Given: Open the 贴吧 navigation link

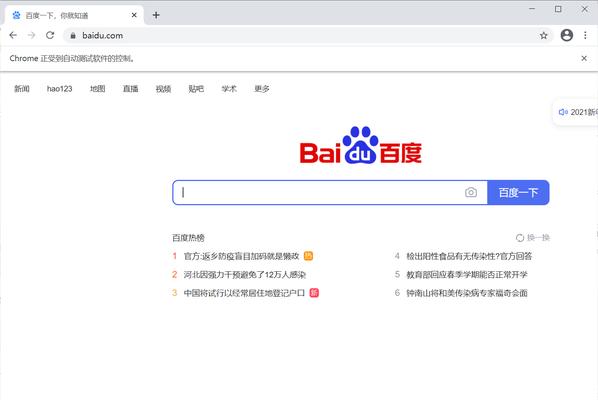Looking at the screenshot, I should click(196, 89).
